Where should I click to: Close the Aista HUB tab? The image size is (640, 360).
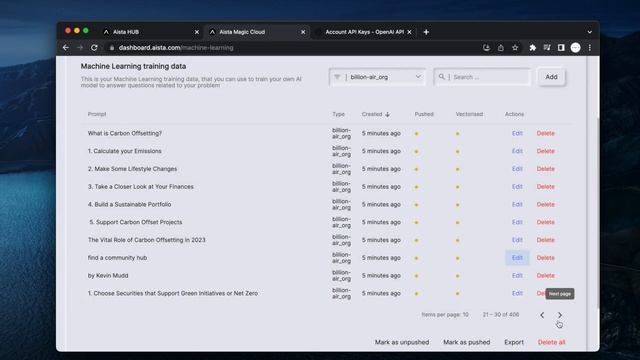click(197, 32)
